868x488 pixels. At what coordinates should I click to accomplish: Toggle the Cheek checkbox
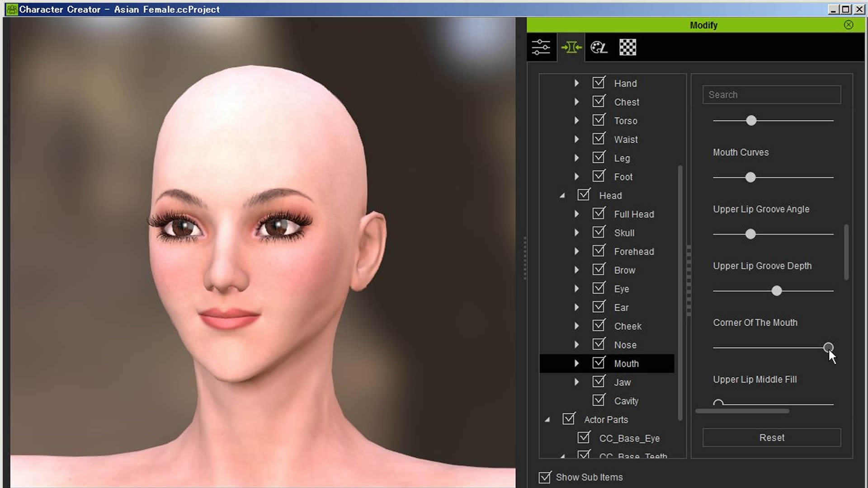599,325
